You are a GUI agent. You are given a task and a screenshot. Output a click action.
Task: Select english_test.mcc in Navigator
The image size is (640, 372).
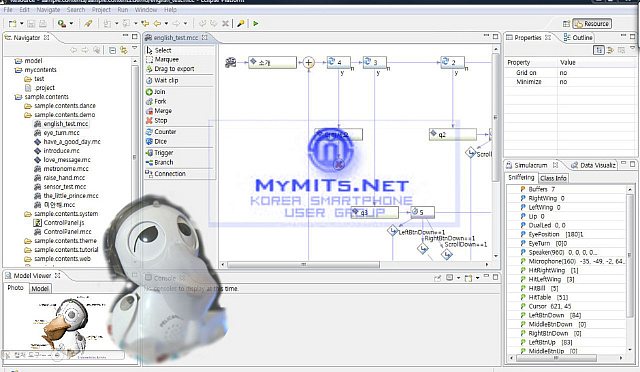66,124
